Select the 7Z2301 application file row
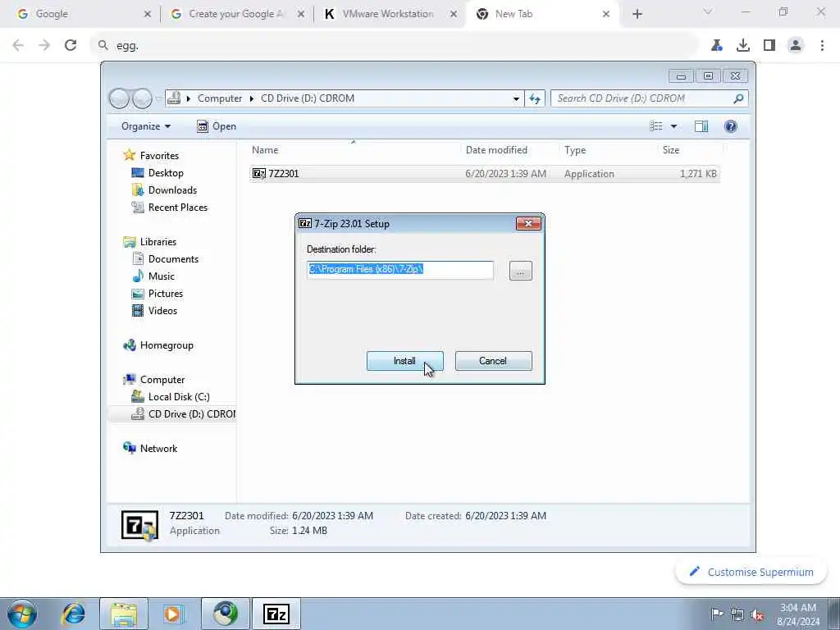Screen dimensions: 840x630 coord(485,174)
